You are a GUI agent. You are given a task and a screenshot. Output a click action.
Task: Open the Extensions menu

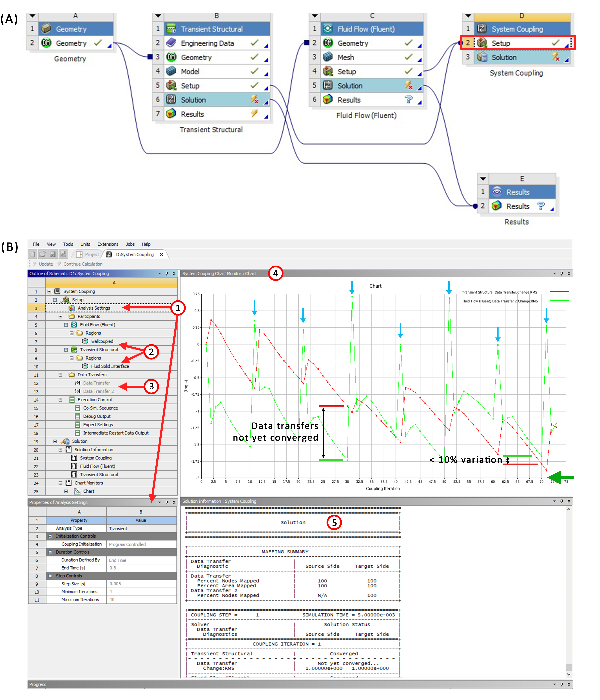(x=108, y=244)
